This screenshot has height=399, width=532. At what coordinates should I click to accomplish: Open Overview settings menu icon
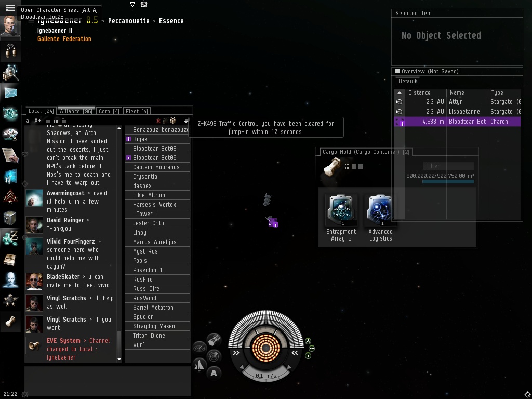[x=397, y=71]
